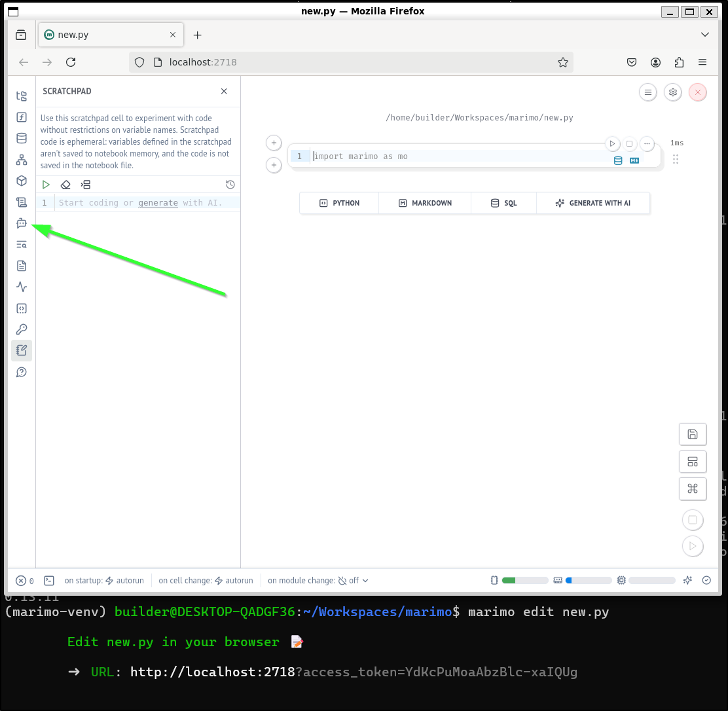Open the file explorer sidebar panel

click(22, 96)
